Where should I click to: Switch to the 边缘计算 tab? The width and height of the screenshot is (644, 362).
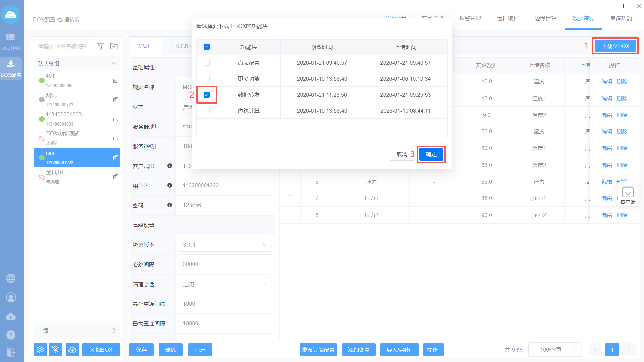[x=545, y=18]
